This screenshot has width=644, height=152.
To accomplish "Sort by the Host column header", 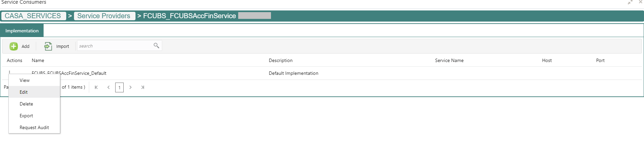I will click(x=547, y=60).
